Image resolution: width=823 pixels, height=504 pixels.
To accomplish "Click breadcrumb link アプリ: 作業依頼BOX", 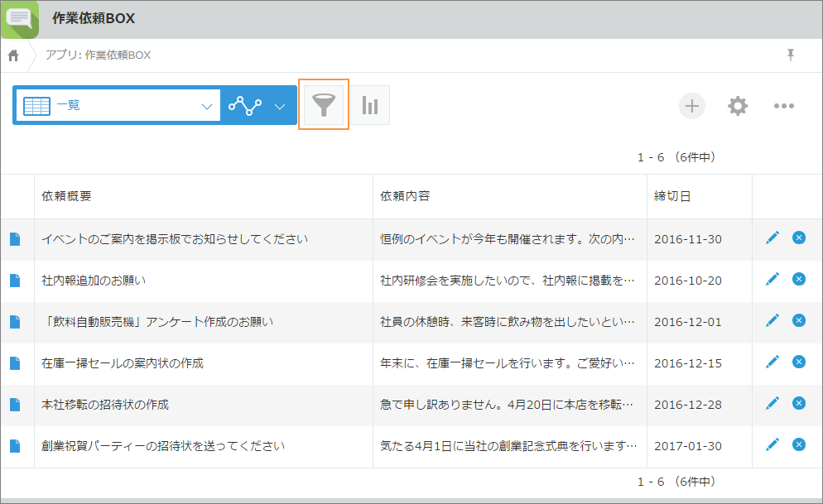I will 98,55.
